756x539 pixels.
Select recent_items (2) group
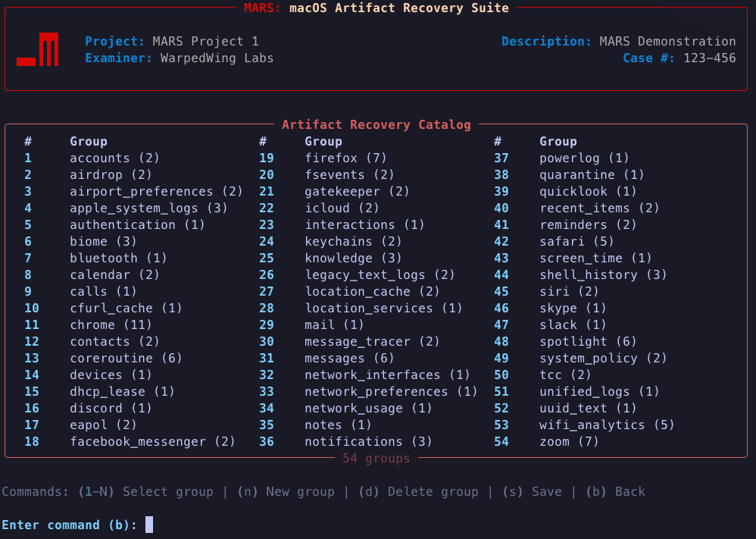tap(599, 208)
